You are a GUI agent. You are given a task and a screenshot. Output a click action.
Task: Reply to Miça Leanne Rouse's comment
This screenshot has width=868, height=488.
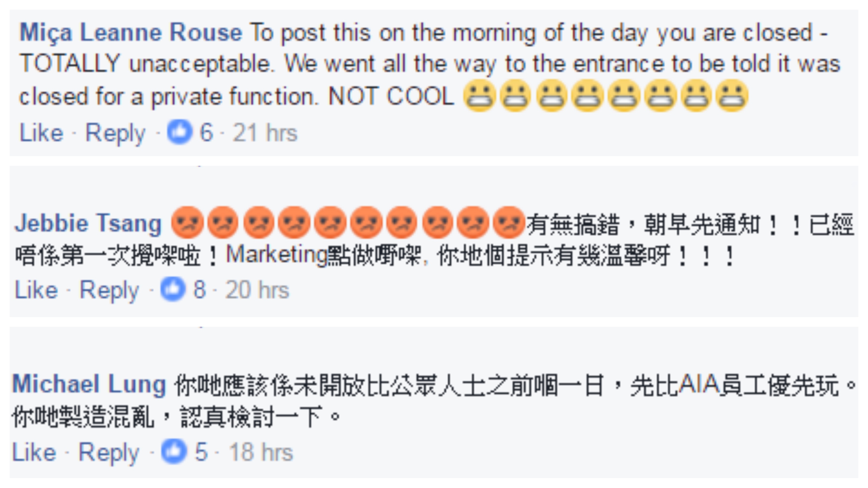[x=115, y=133]
